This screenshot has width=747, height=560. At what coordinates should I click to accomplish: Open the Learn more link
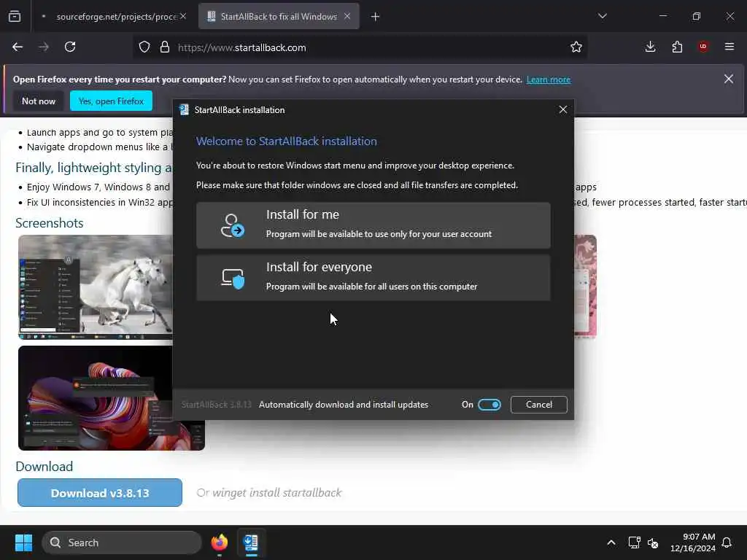tap(549, 79)
